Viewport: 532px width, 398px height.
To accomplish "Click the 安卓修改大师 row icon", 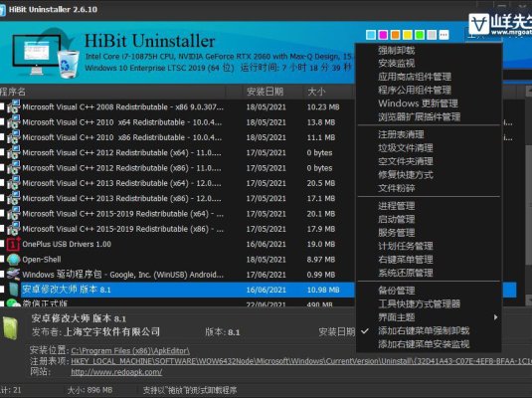I will (x=14, y=290).
